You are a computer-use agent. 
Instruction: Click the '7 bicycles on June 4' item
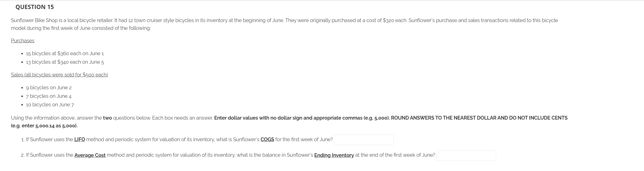tap(49, 96)
